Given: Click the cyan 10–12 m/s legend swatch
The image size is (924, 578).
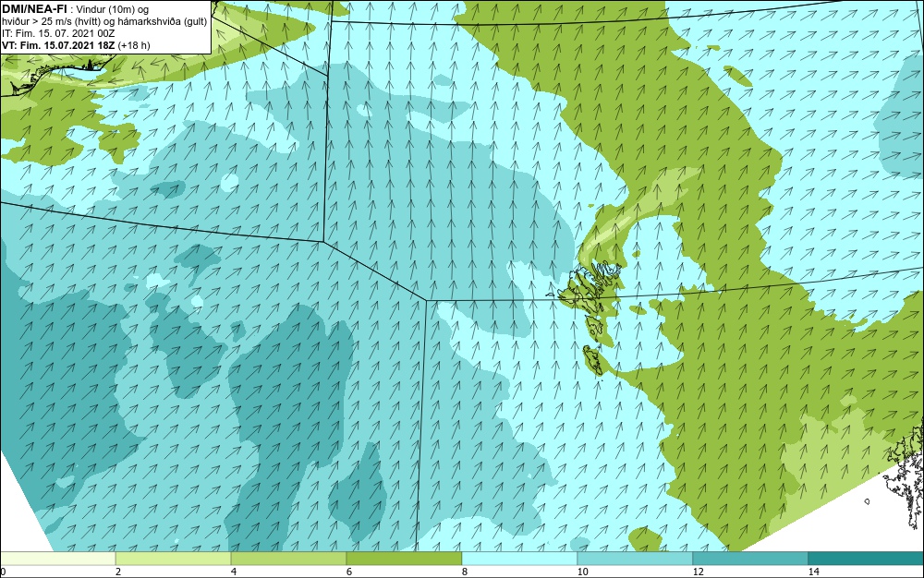Looking at the screenshot, I should 636,559.
